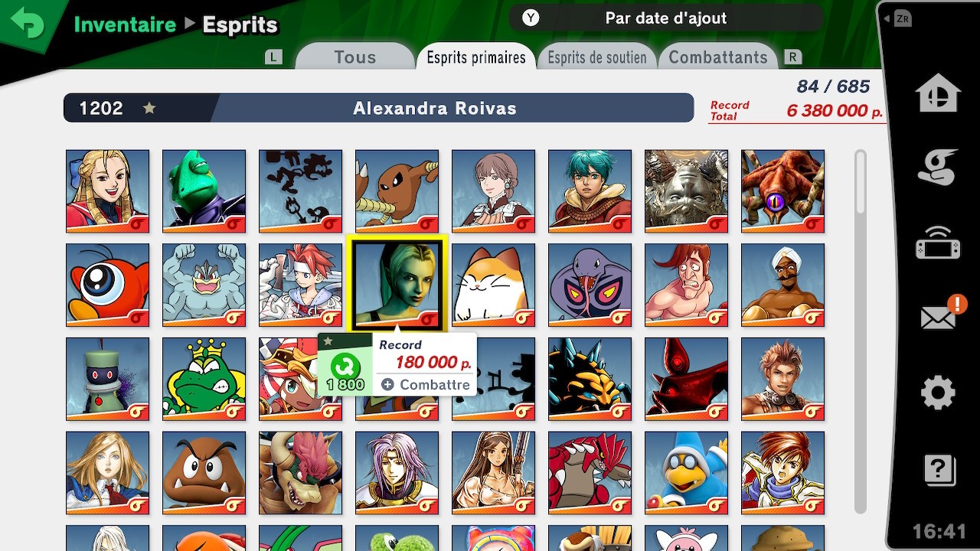Open the wireless console icon in sidebar

coord(938,243)
